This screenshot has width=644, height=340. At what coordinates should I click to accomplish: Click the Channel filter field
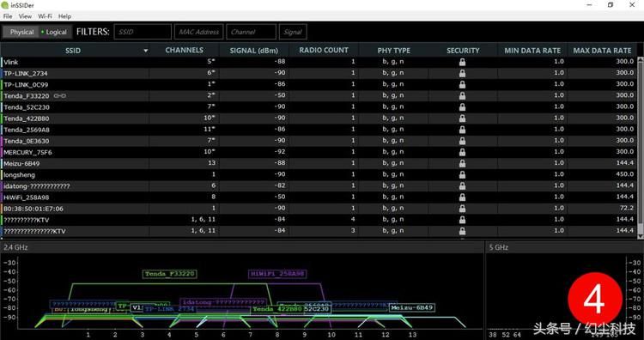(251, 32)
